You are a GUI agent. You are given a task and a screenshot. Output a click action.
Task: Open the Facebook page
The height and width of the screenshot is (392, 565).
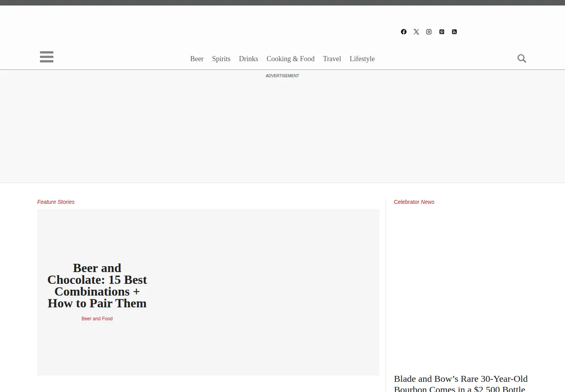(x=404, y=32)
